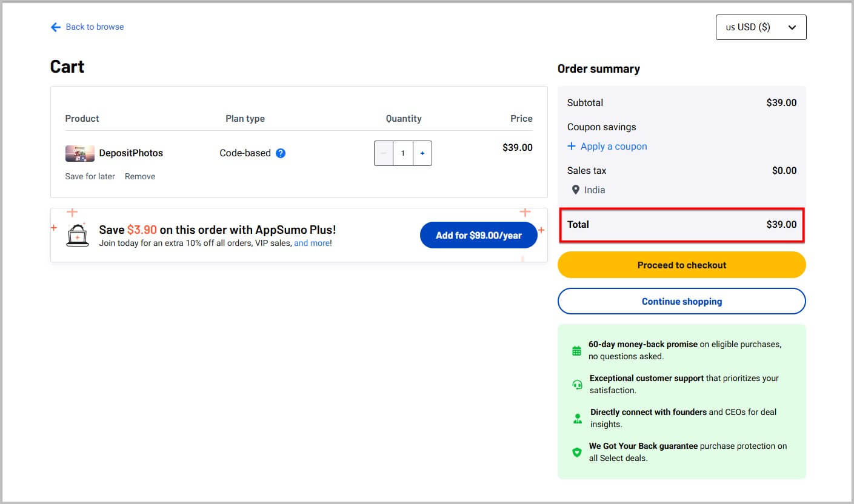This screenshot has height=504, width=854.
Task: Click the back arrow icon
Action: point(56,27)
